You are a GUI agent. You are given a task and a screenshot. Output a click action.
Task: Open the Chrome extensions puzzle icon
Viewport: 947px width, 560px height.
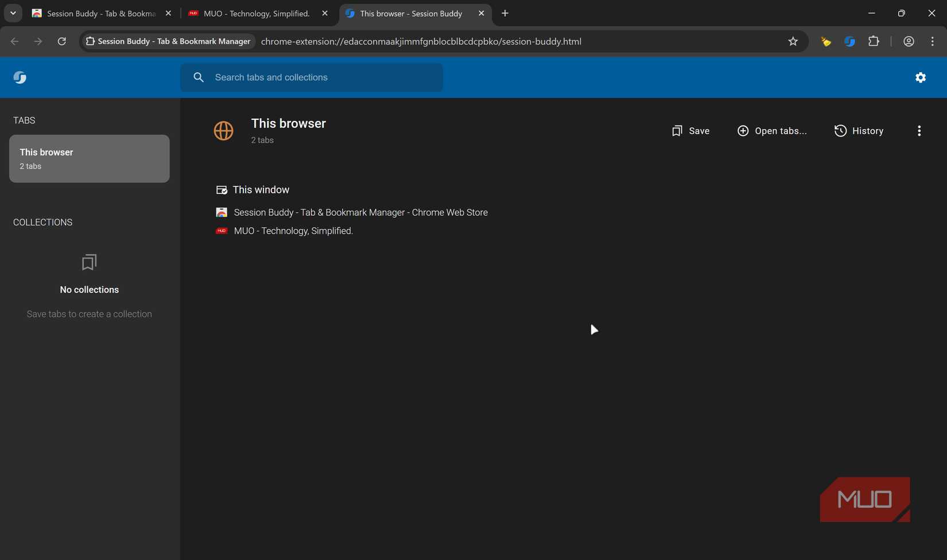click(874, 41)
